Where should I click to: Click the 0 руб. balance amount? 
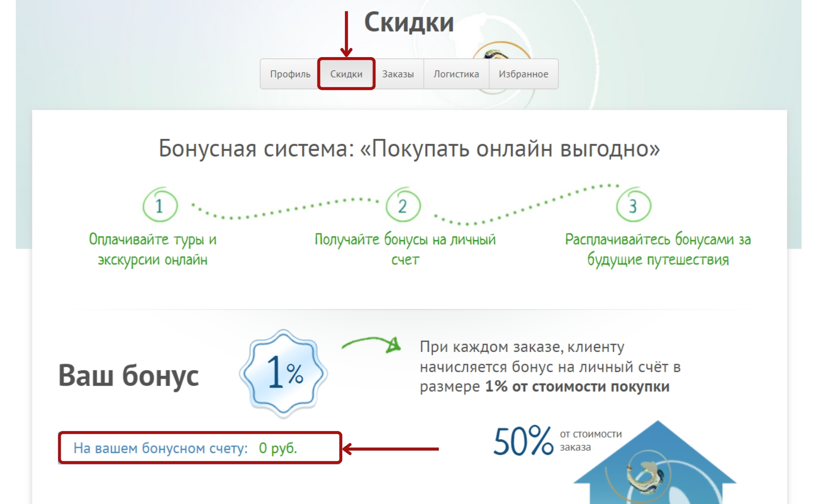click(278, 448)
